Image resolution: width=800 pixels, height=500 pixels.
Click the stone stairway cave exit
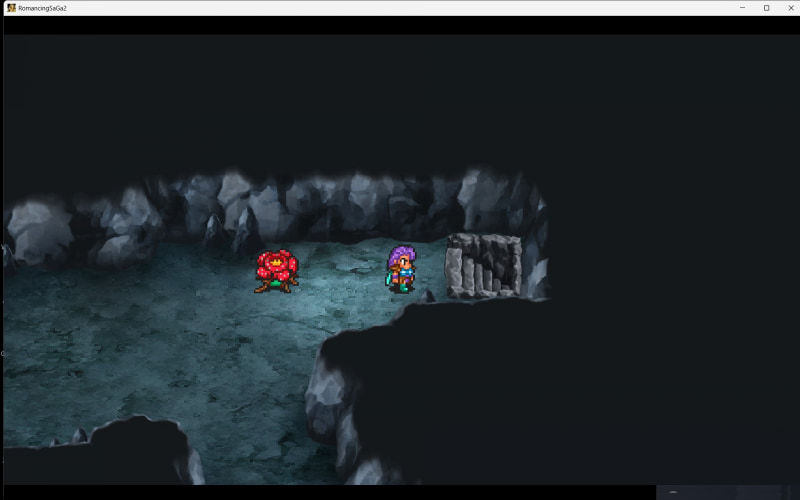pyautogui.click(x=483, y=265)
